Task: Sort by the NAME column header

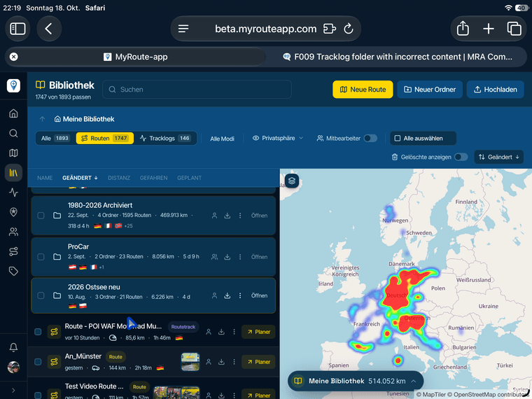Action: tap(45, 178)
